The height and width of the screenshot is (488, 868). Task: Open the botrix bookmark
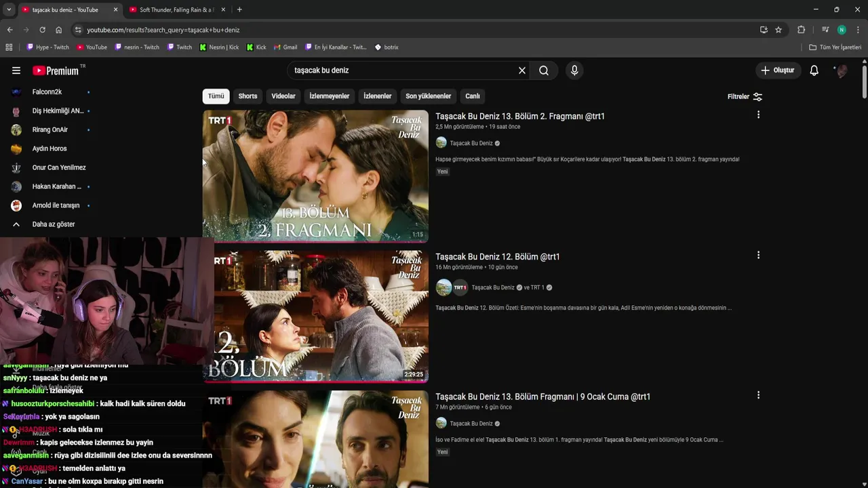click(x=386, y=47)
